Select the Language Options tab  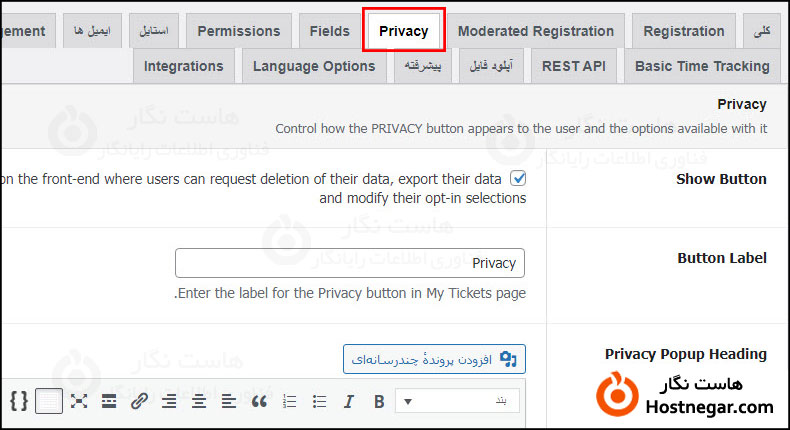(314, 67)
